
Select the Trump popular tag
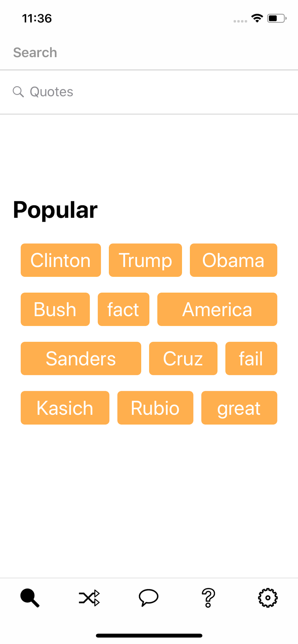click(x=145, y=260)
